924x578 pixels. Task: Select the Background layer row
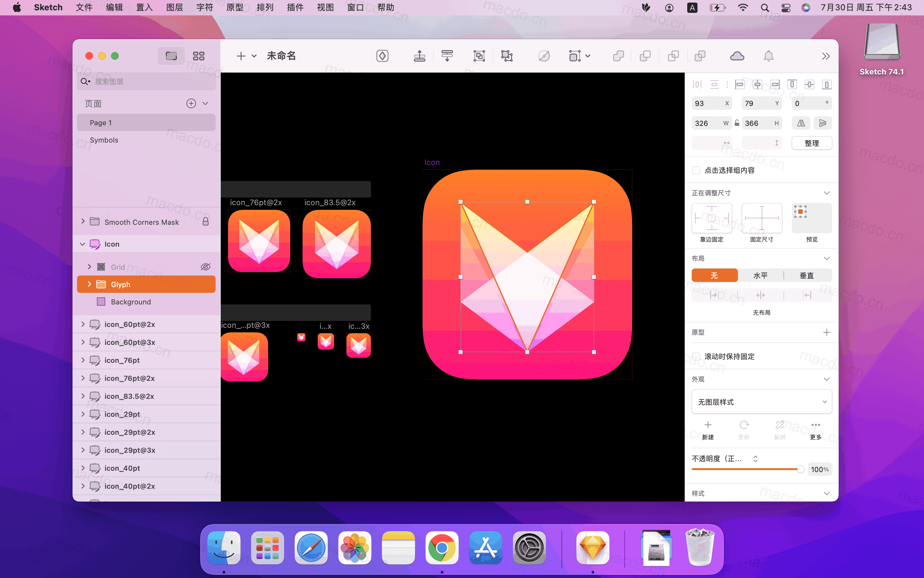point(146,302)
